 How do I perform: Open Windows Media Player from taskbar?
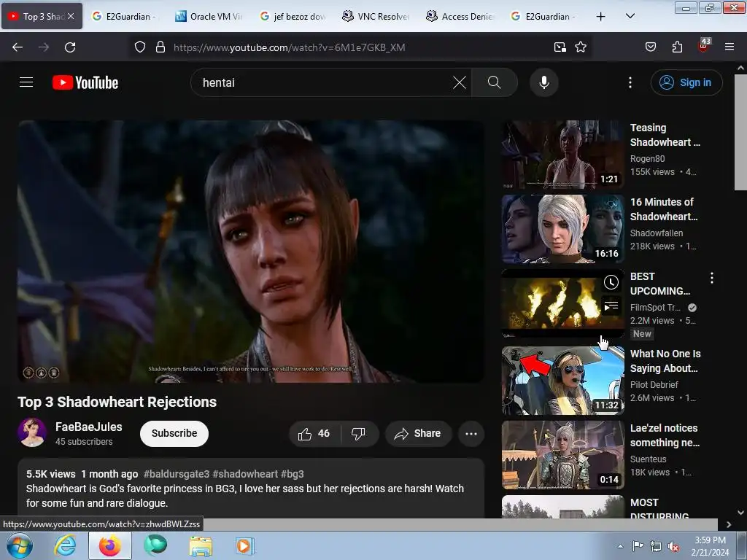coord(245,545)
